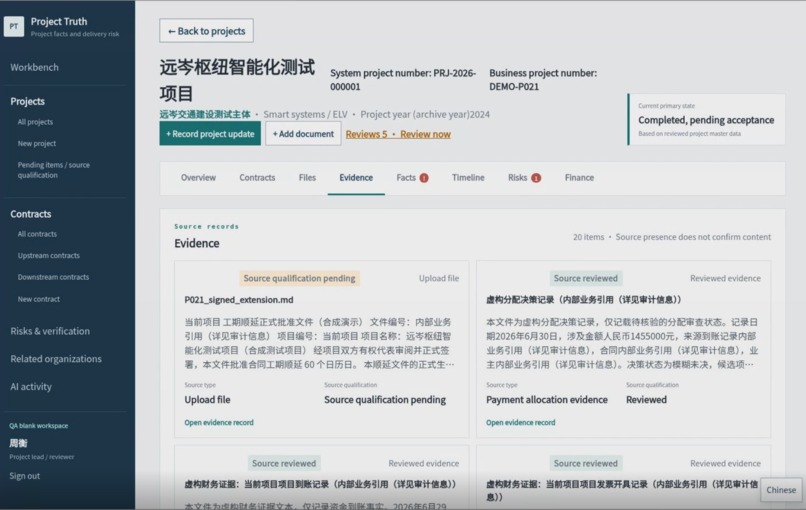Image resolution: width=806 pixels, height=510 pixels.
Task: Open All contracts in sidebar
Action: pyautogui.click(x=38, y=234)
